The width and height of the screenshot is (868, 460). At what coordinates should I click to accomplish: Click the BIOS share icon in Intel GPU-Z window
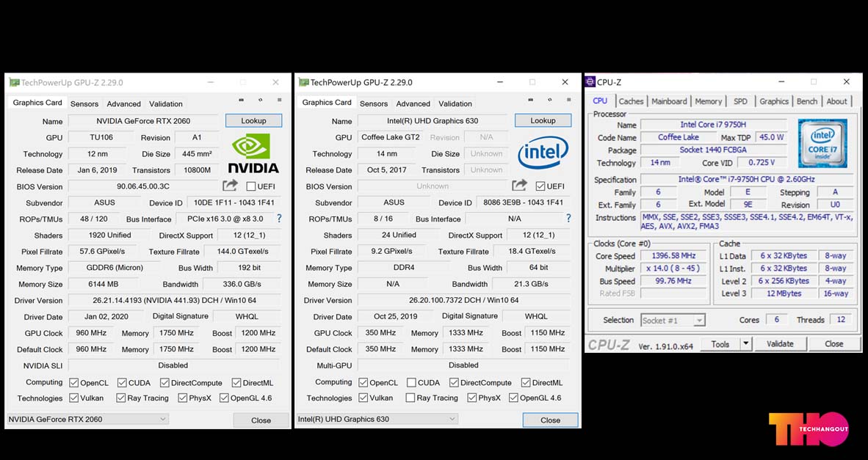pos(519,186)
